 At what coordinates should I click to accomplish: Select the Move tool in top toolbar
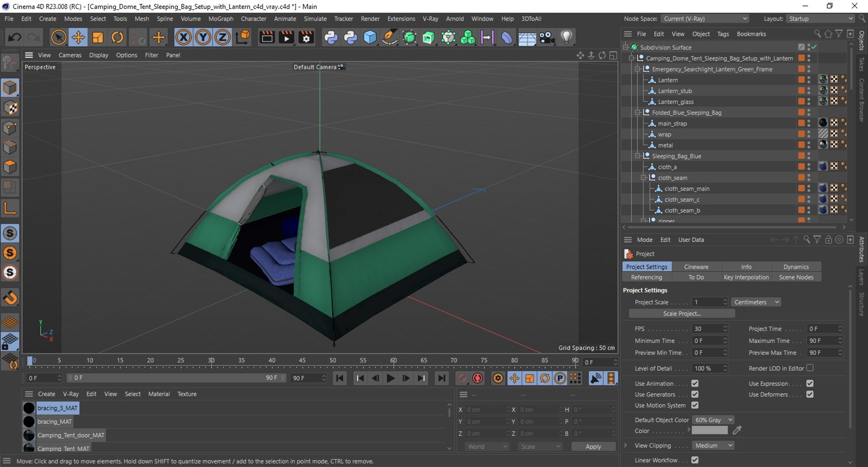[78, 38]
